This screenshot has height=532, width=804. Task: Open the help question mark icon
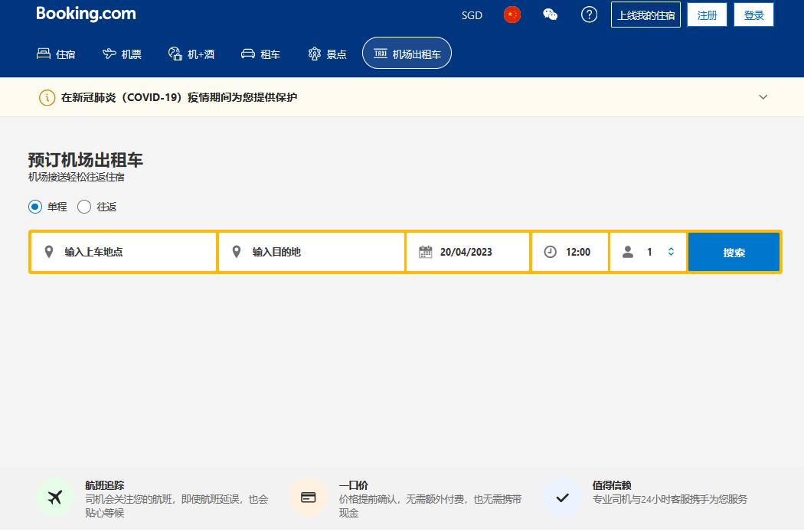pos(589,15)
